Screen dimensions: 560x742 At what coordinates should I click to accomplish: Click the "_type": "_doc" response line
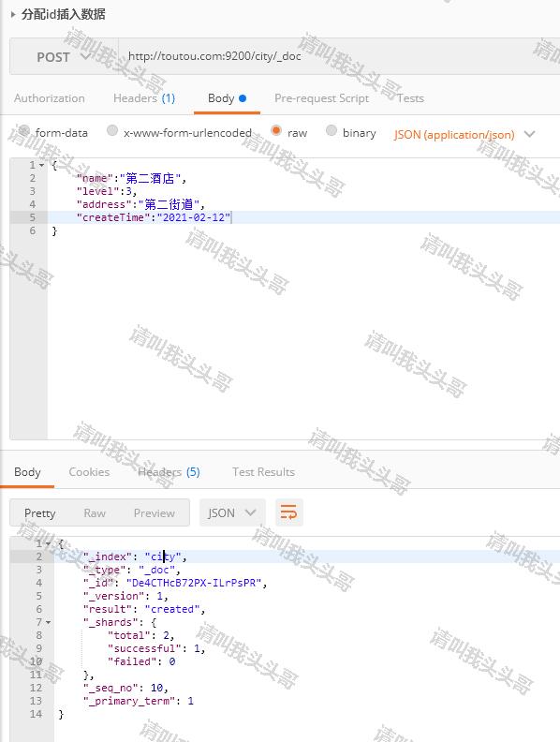(131, 570)
